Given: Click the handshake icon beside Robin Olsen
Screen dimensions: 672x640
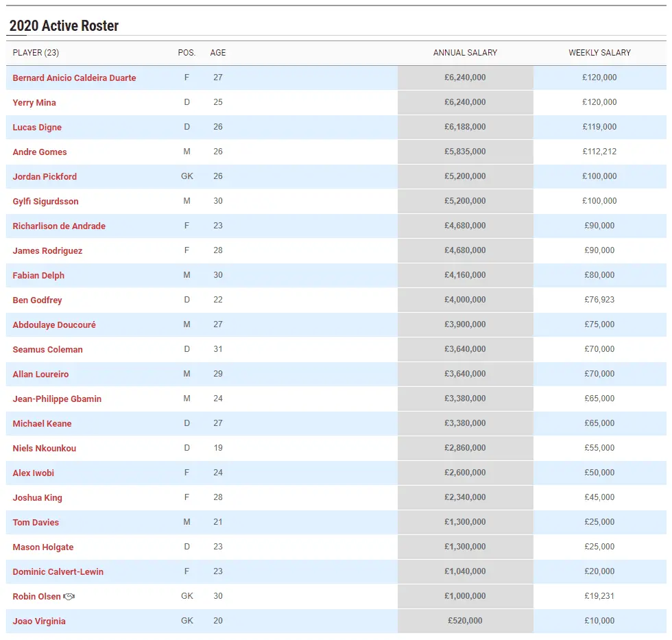Looking at the screenshot, I should (x=69, y=597).
